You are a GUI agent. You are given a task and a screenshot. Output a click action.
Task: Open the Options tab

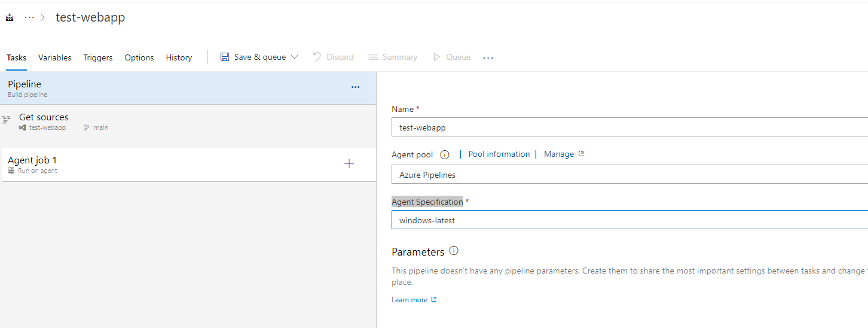click(139, 57)
